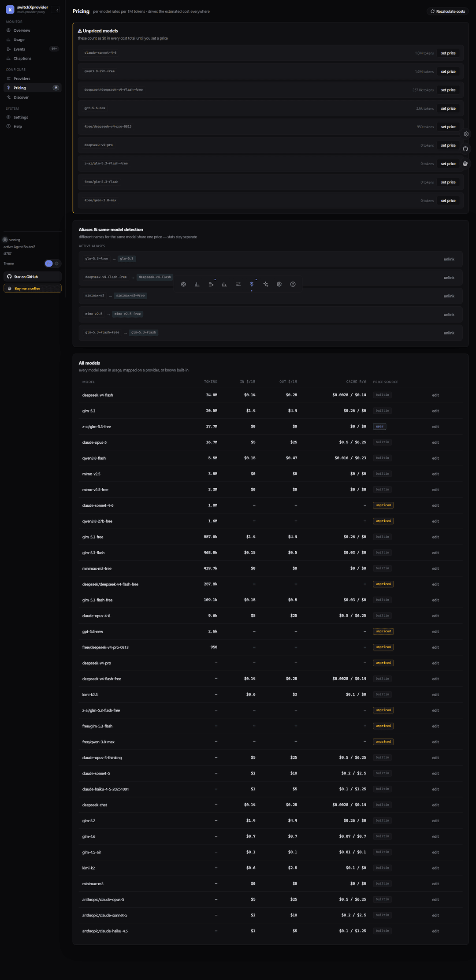Image resolution: width=476 pixels, height=980 pixels.
Task: Open the Help question icon in floating dock
Action: click(293, 284)
